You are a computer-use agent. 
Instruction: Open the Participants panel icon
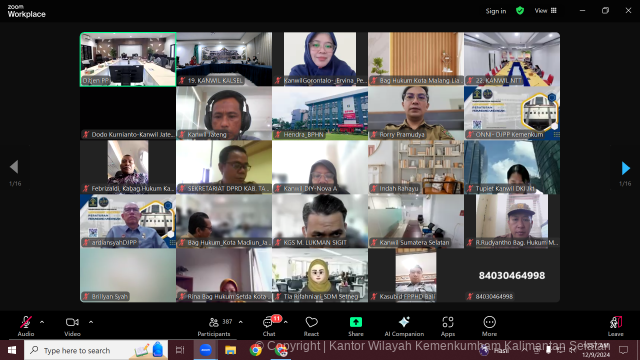(x=213, y=322)
